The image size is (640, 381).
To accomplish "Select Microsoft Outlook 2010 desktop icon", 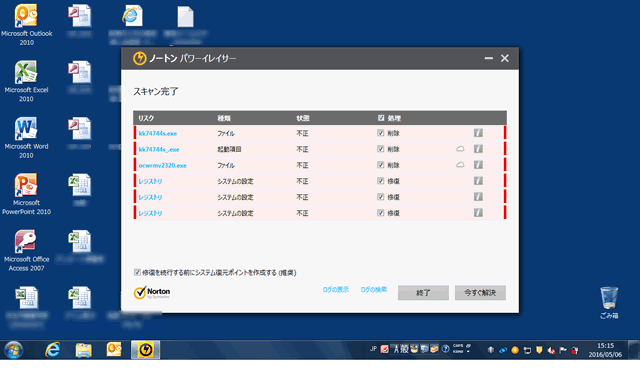I will [27, 25].
